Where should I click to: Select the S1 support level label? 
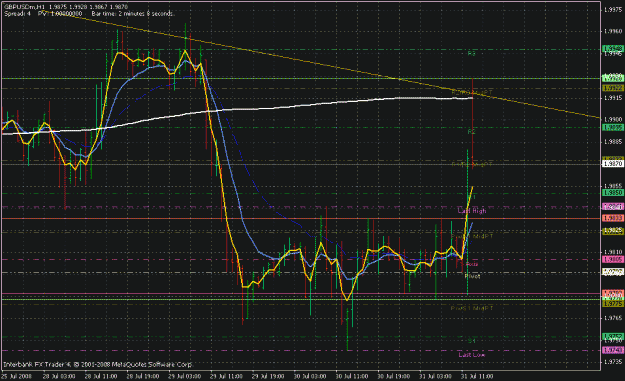click(472, 341)
